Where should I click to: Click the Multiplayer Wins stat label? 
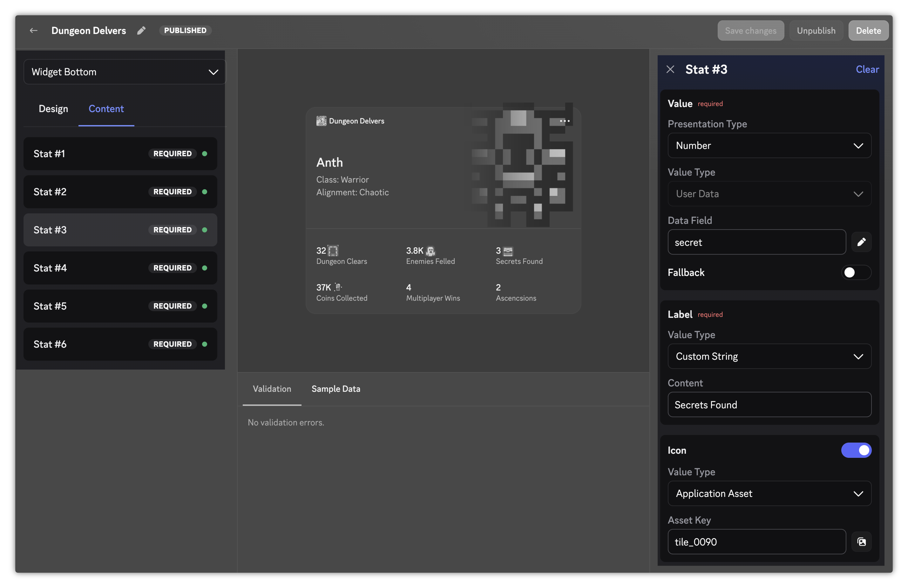click(x=433, y=298)
